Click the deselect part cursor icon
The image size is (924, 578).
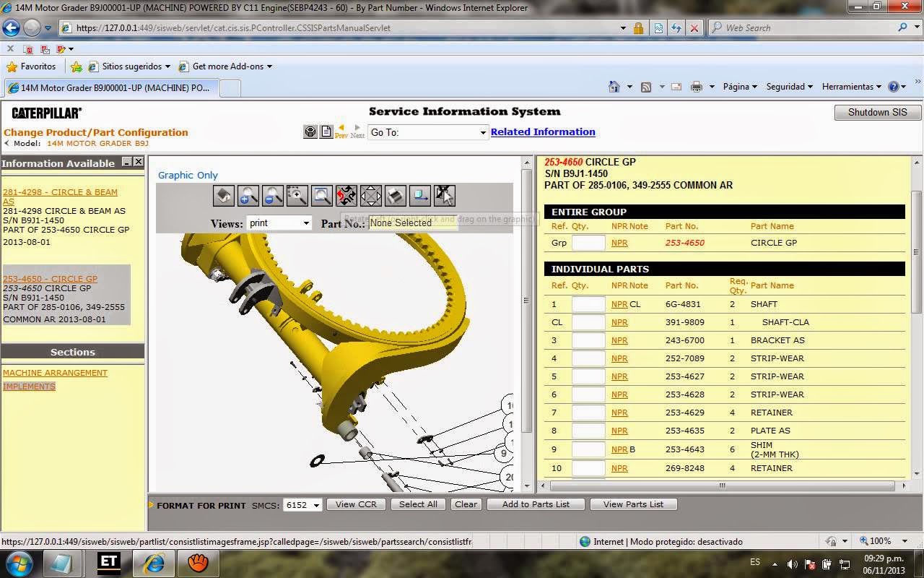tap(445, 195)
